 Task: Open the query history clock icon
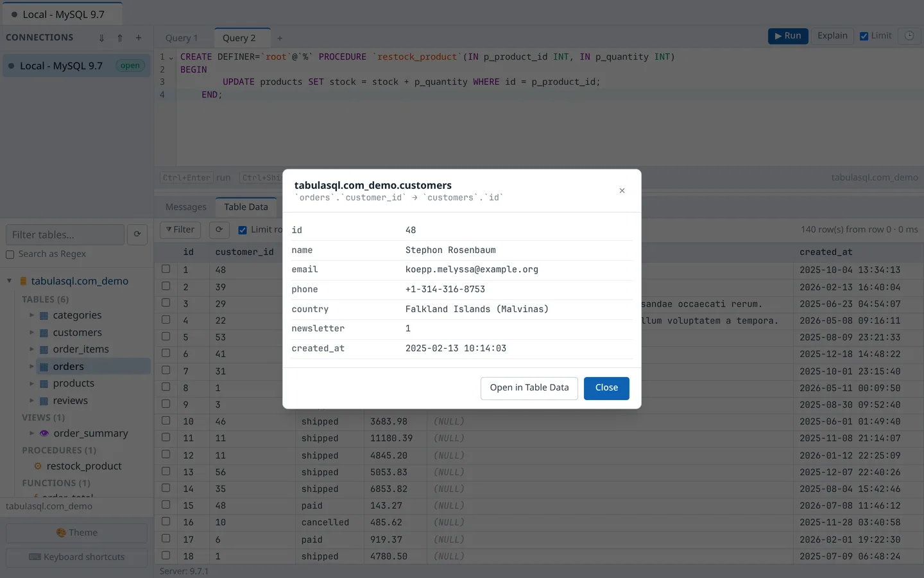(x=909, y=36)
